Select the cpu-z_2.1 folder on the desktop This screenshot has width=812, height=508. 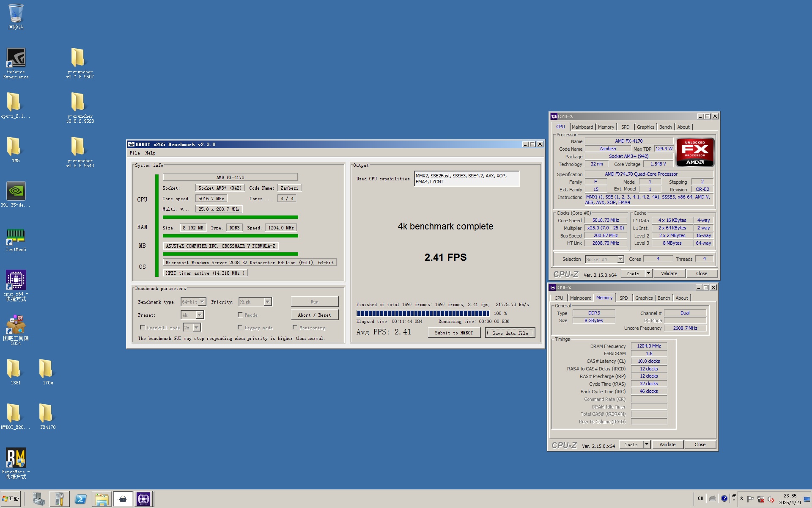coord(16,106)
